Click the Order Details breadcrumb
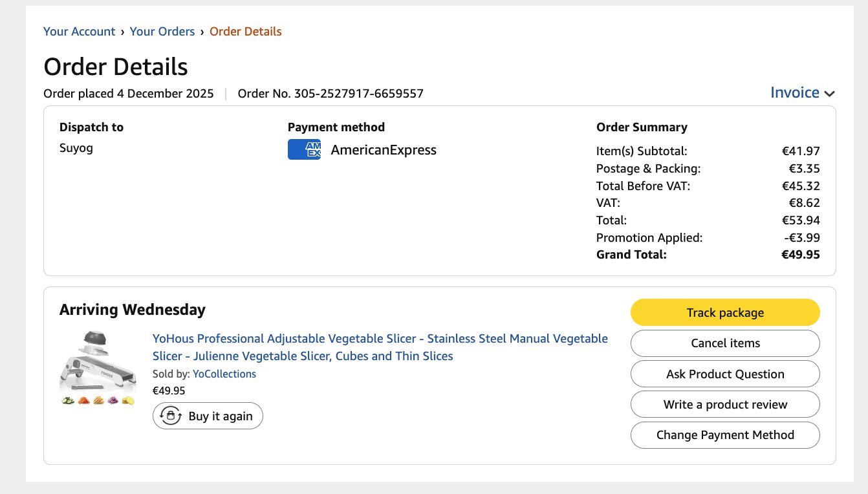The height and width of the screenshot is (494, 868). (246, 31)
